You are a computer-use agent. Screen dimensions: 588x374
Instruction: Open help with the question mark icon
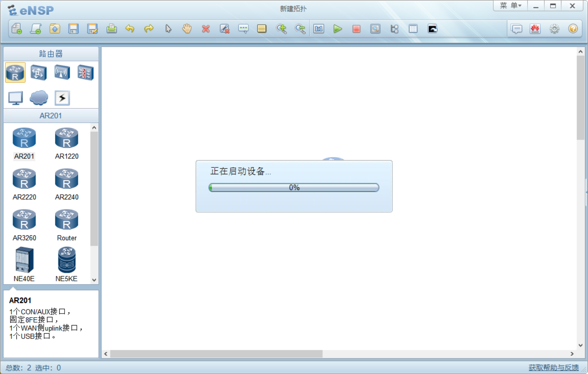click(x=573, y=29)
